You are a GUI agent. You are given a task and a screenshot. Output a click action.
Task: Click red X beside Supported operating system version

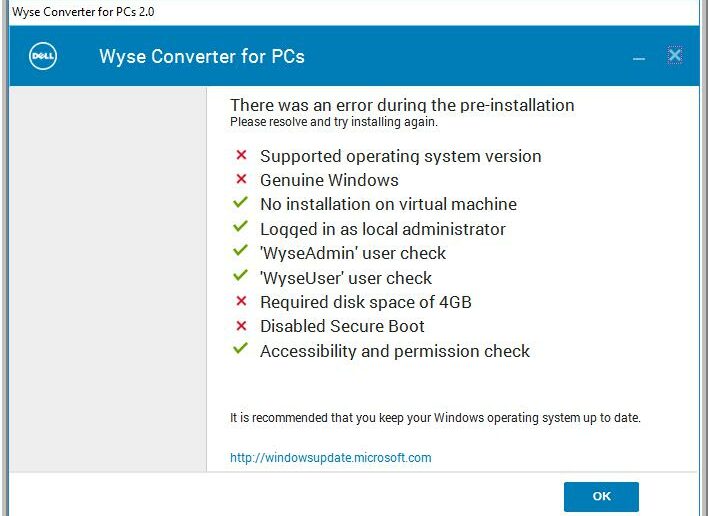[x=241, y=155]
